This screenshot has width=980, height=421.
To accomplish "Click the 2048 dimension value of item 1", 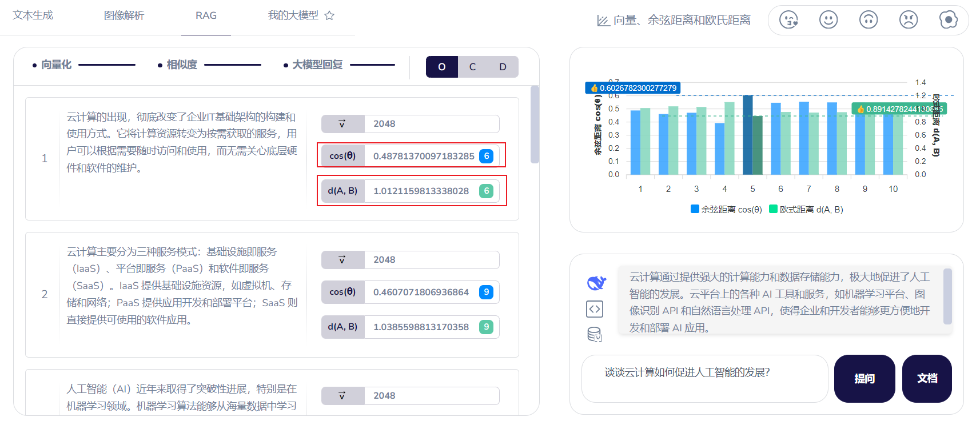I will pos(384,124).
